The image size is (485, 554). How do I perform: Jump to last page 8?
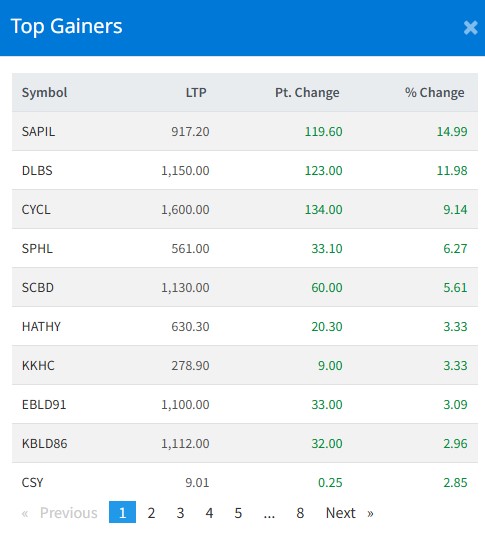click(300, 513)
